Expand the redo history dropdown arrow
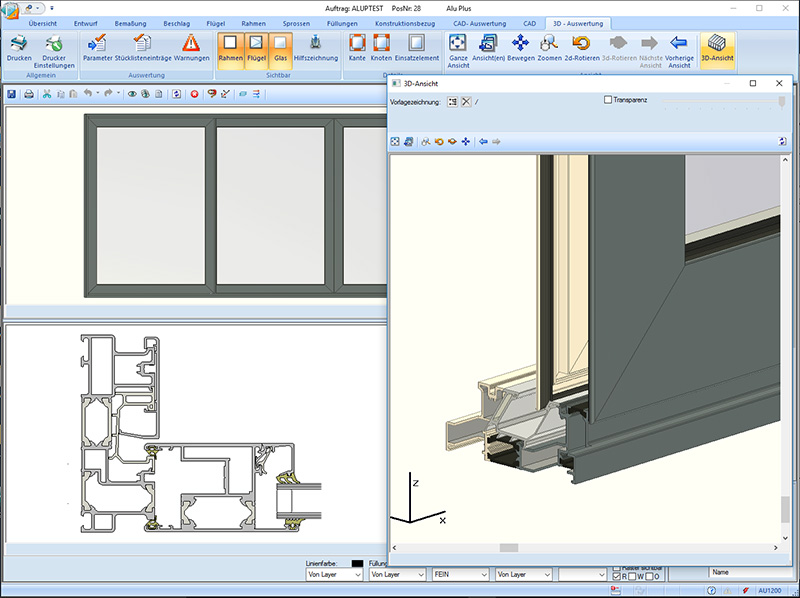This screenshot has width=800, height=598. (118, 93)
